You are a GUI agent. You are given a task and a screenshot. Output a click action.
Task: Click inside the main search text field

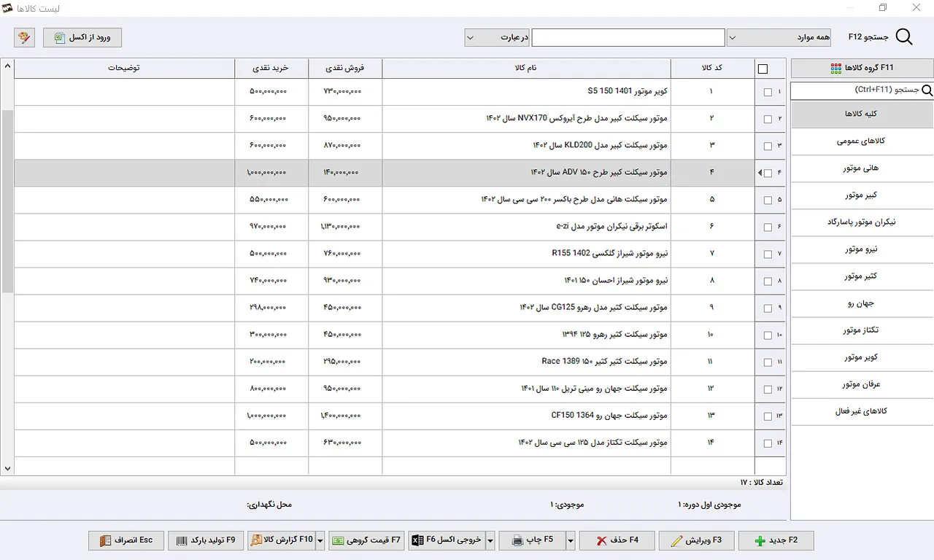tap(628, 37)
